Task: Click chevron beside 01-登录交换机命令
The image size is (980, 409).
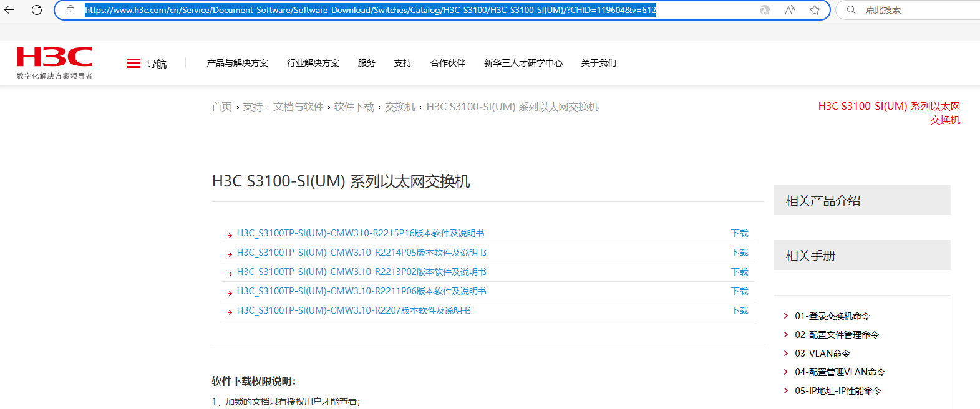Action: (x=786, y=316)
